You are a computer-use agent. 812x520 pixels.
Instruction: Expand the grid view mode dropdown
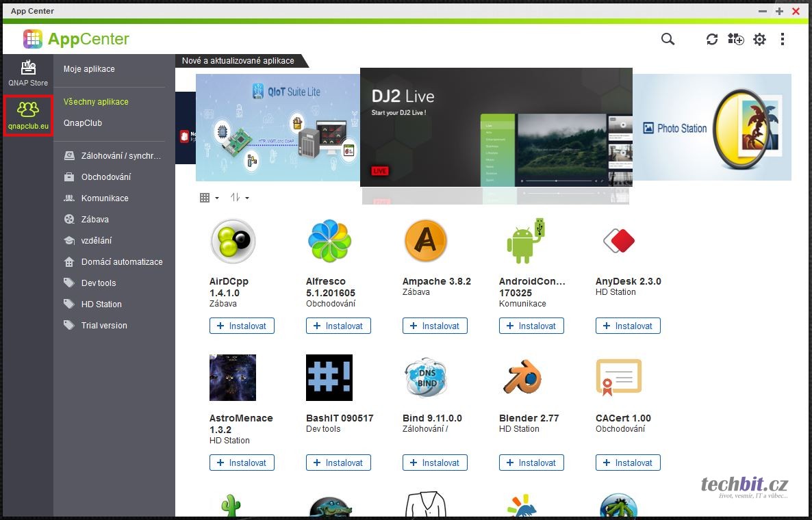pos(209,198)
